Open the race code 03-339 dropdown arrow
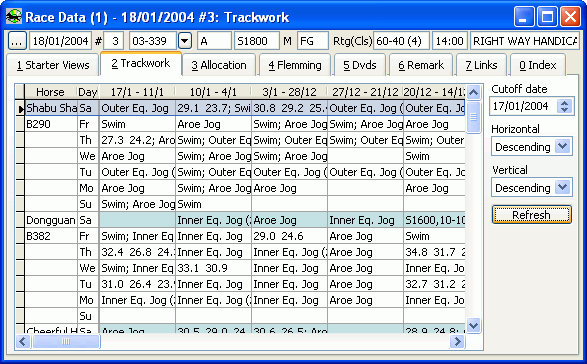Screen dimensions: 587x364 coord(185,41)
